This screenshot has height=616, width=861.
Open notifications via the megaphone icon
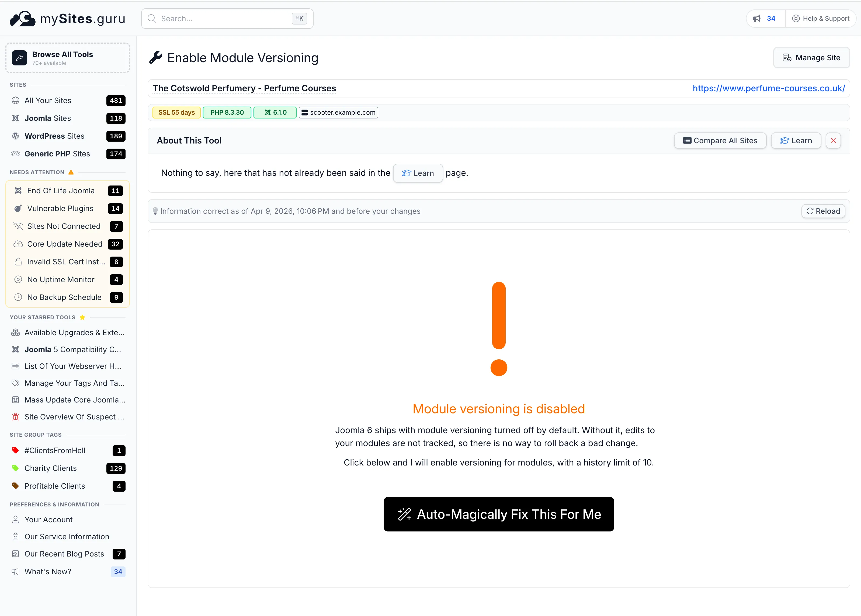(757, 18)
